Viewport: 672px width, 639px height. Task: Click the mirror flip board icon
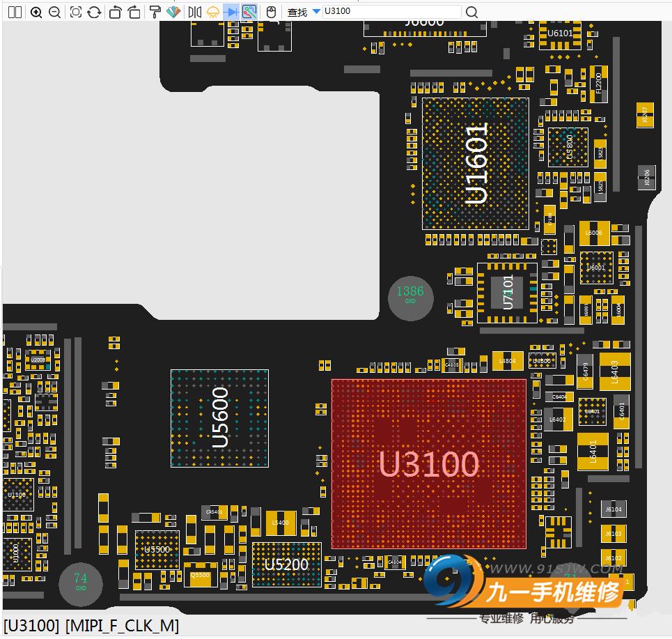pos(194,12)
